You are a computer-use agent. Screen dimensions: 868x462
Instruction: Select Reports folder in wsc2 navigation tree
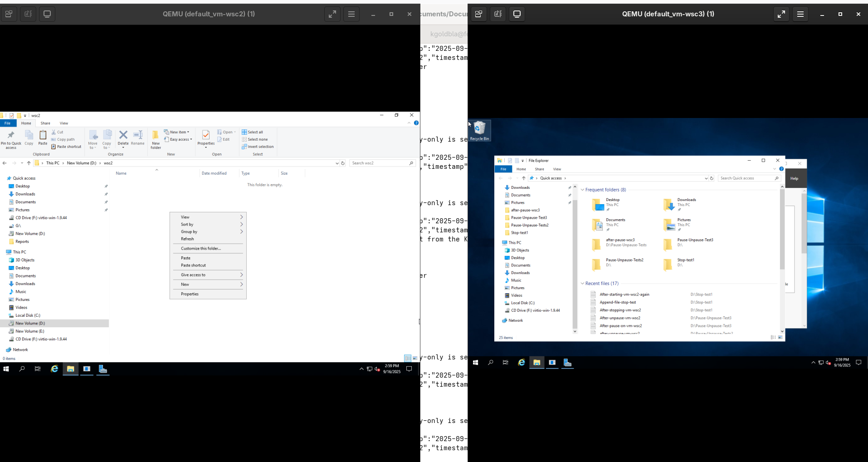click(22, 241)
